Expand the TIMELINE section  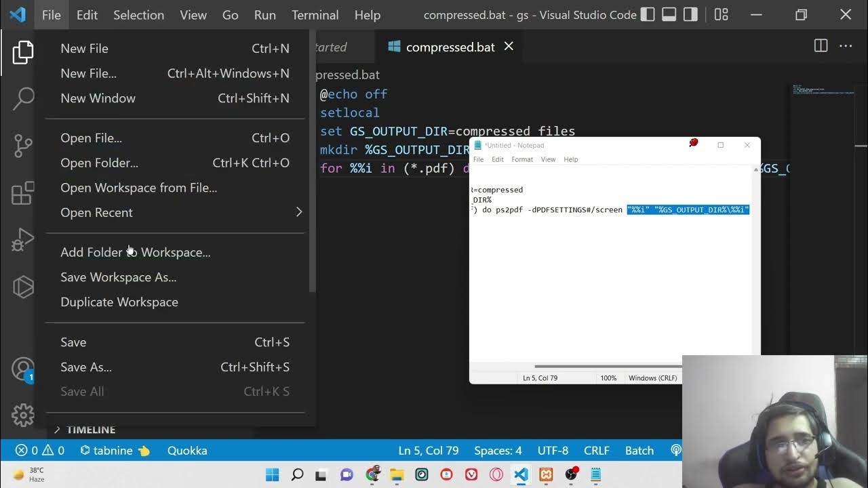[x=90, y=430]
